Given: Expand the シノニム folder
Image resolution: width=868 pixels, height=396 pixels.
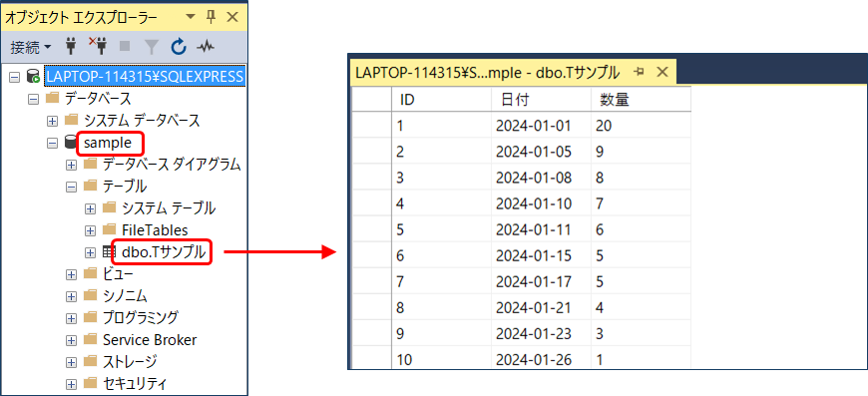Looking at the screenshot, I should (71, 296).
